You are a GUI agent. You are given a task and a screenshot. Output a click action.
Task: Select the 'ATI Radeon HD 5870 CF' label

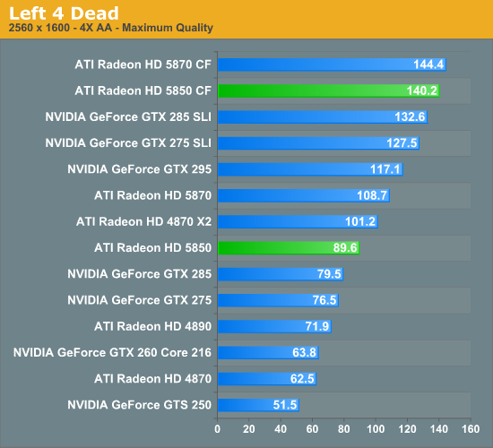143,65
